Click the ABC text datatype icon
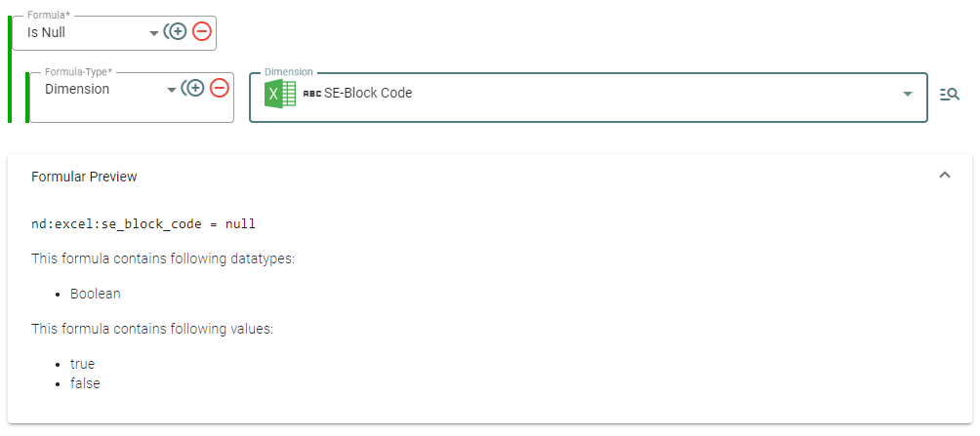Screen dimensions: 980x436 pyautogui.click(x=312, y=94)
